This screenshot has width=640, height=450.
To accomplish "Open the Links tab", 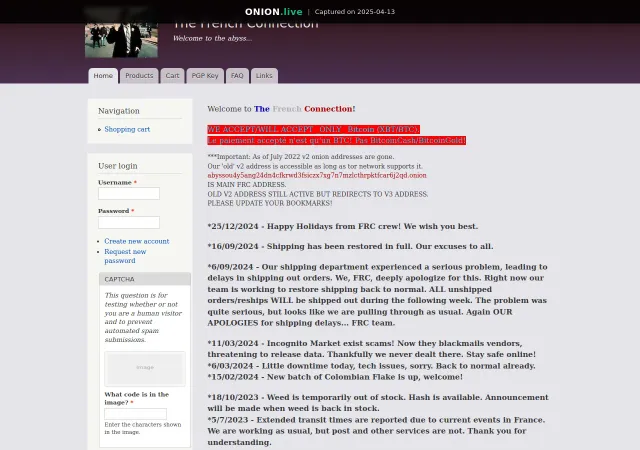I will tap(264, 76).
